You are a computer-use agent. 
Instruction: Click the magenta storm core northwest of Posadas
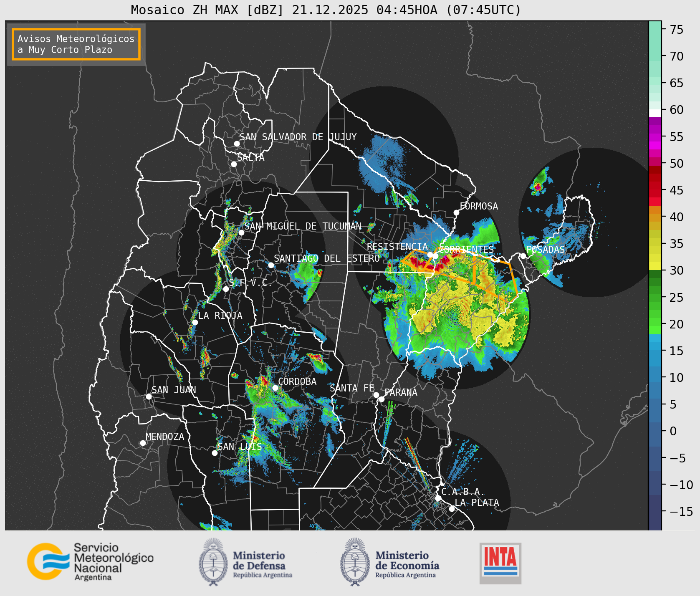click(x=538, y=187)
